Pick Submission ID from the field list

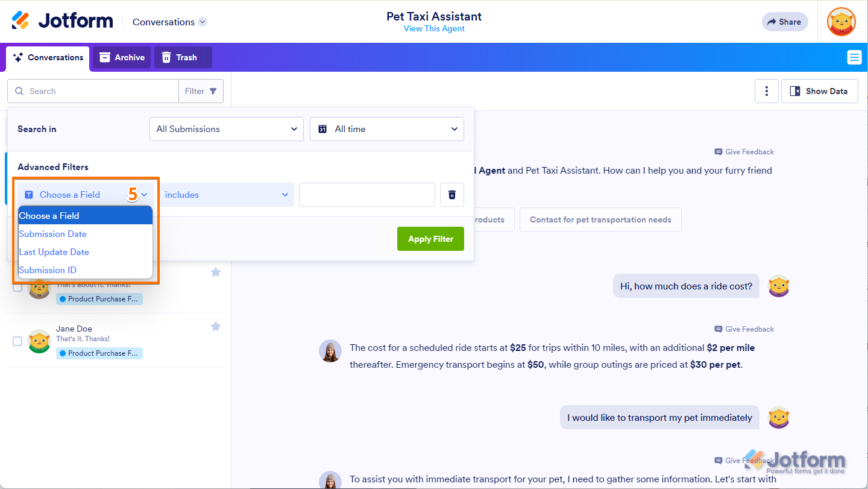(x=48, y=270)
